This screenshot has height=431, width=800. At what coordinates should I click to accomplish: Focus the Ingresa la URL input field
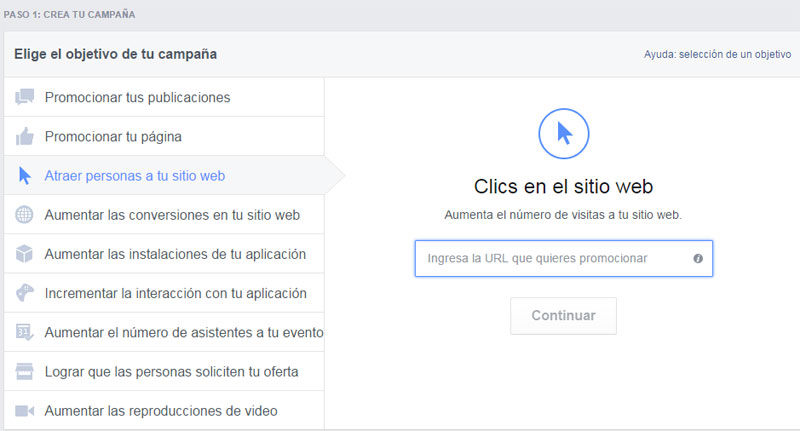click(x=564, y=259)
